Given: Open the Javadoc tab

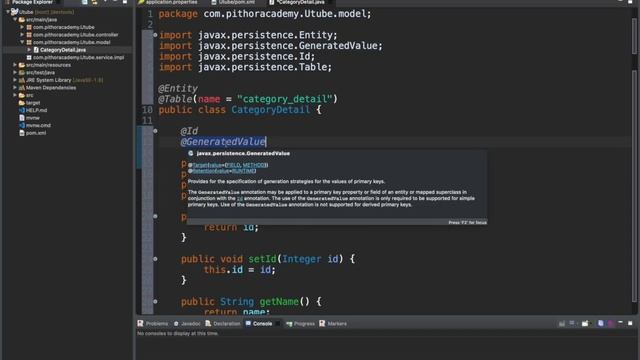Looking at the screenshot, I should tap(187, 324).
